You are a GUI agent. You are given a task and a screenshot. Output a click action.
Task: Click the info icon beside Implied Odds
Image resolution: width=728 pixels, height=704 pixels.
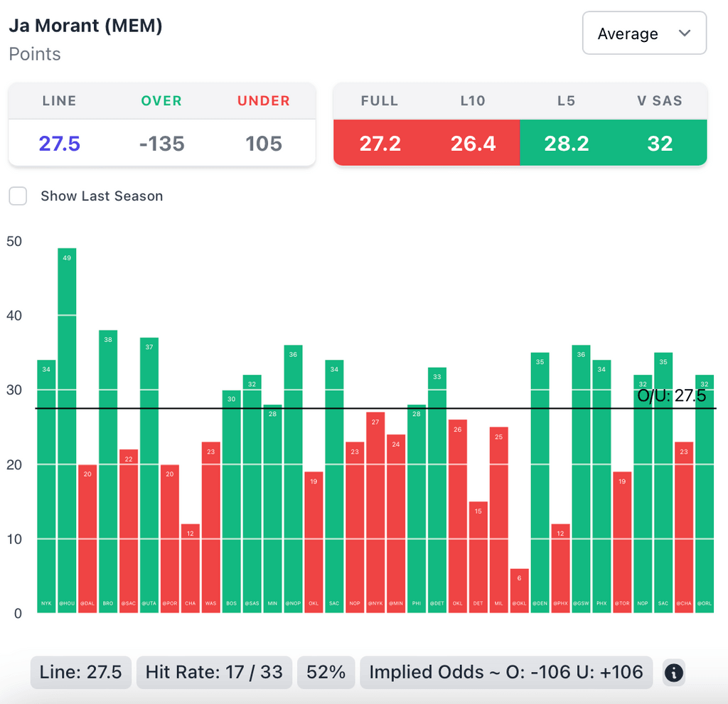[x=674, y=673]
